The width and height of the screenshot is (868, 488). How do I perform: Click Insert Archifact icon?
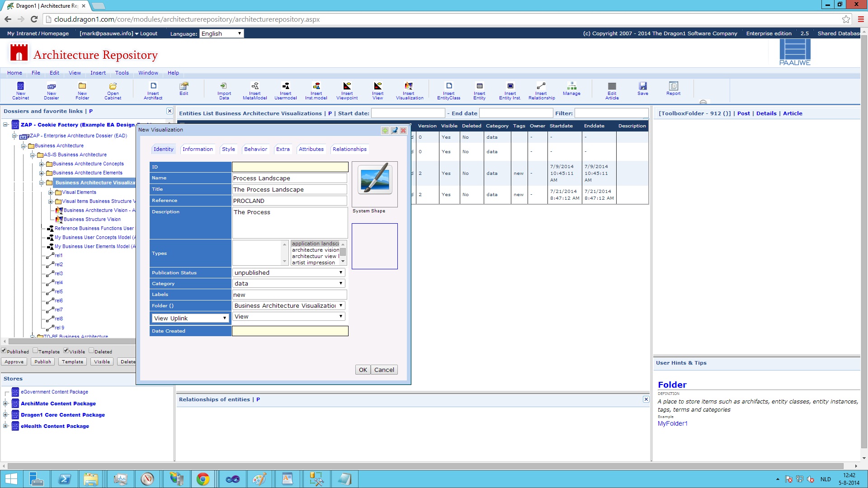click(153, 91)
